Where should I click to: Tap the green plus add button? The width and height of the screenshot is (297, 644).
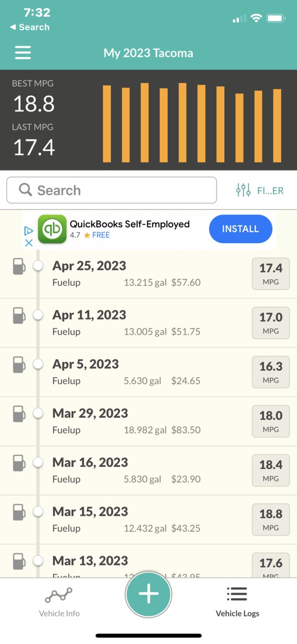(x=148, y=594)
